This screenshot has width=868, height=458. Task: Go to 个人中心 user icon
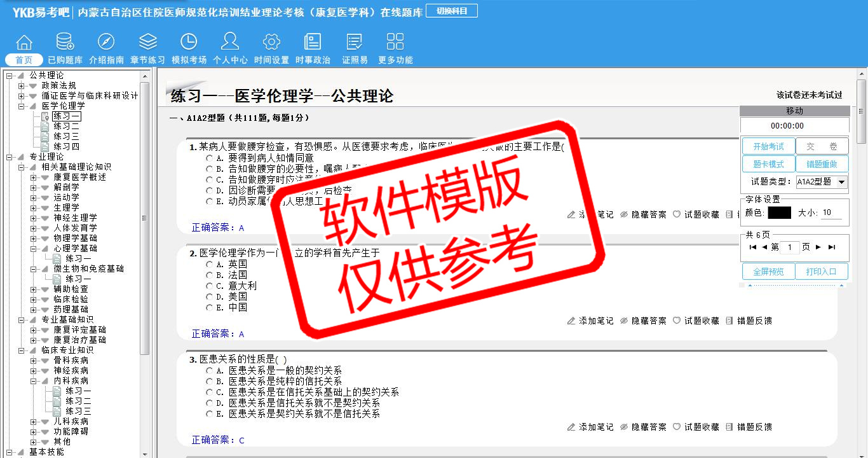[x=230, y=43]
